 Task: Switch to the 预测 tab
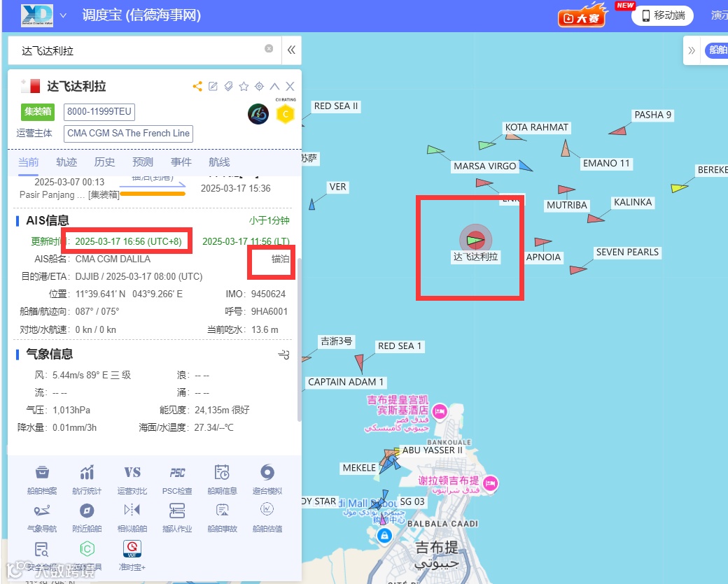pos(143,162)
